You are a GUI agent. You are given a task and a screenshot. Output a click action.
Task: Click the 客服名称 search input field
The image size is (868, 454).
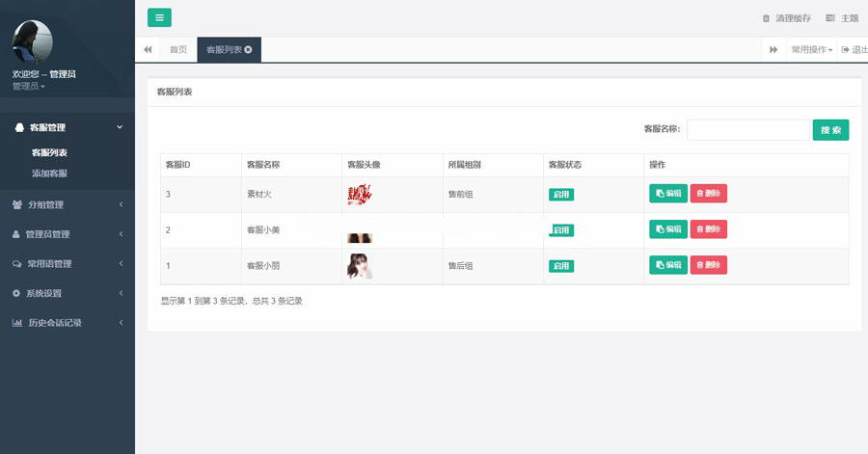coord(747,130)
